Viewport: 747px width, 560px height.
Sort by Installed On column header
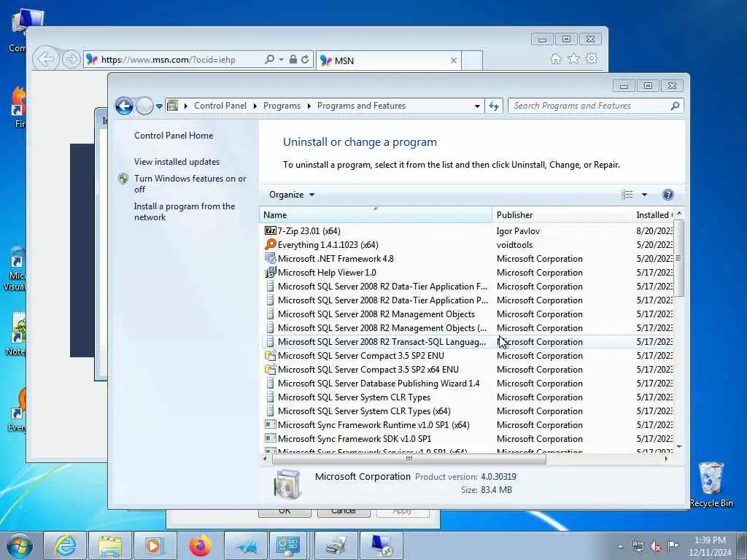[653, 215]
